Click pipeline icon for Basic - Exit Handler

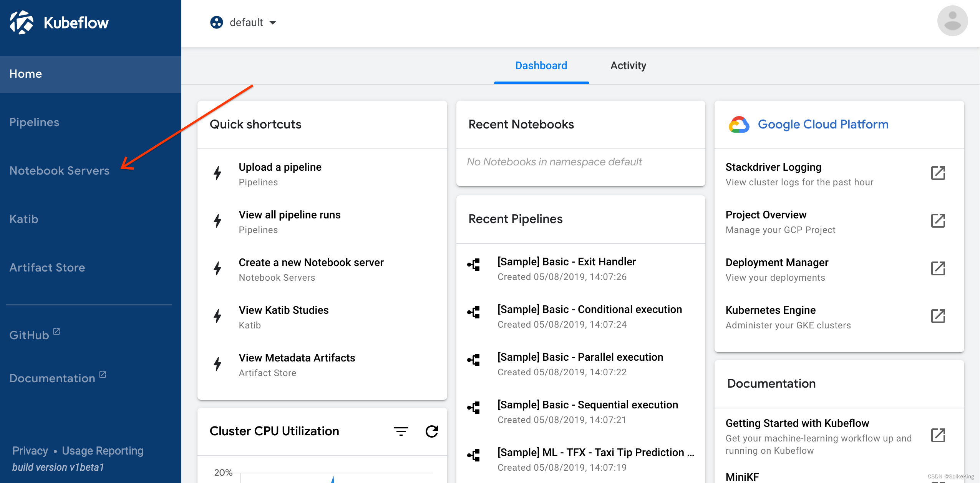click(474, 265)
